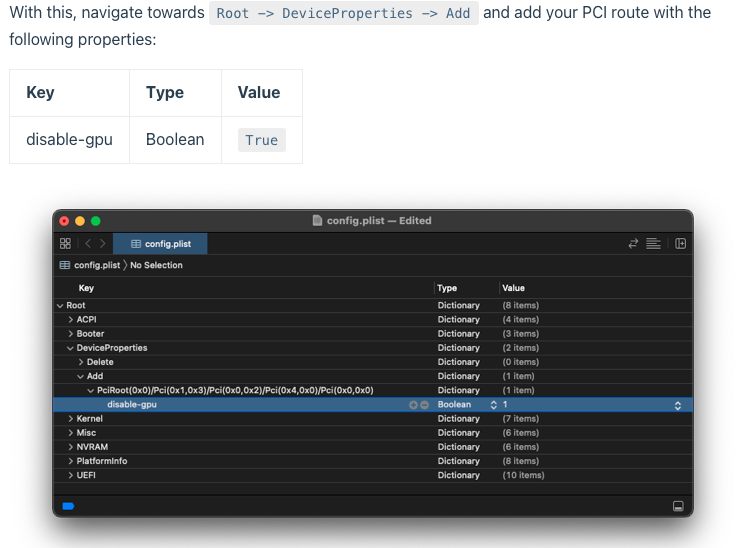The height and width of the screenshot is (548, 749).
Task: Go forward with the right arrow
Action: pyautogui.click(x=103, y=244)
